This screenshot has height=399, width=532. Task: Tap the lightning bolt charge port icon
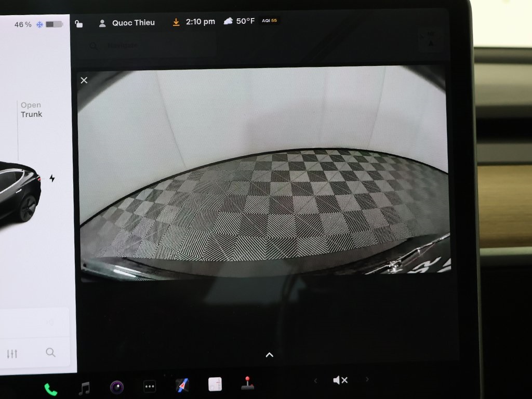click(52, 178)
